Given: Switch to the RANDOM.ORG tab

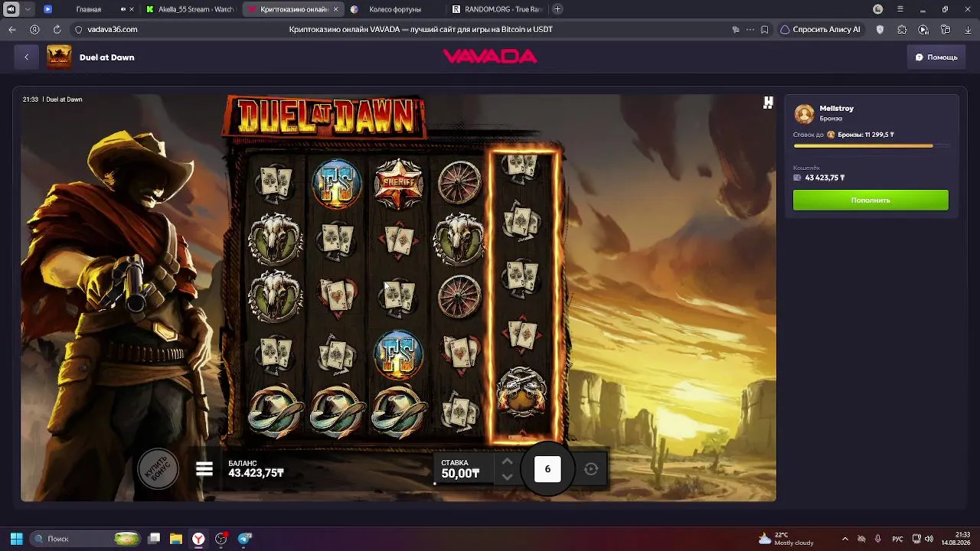Looking at the screenshot, I should 498,9.
